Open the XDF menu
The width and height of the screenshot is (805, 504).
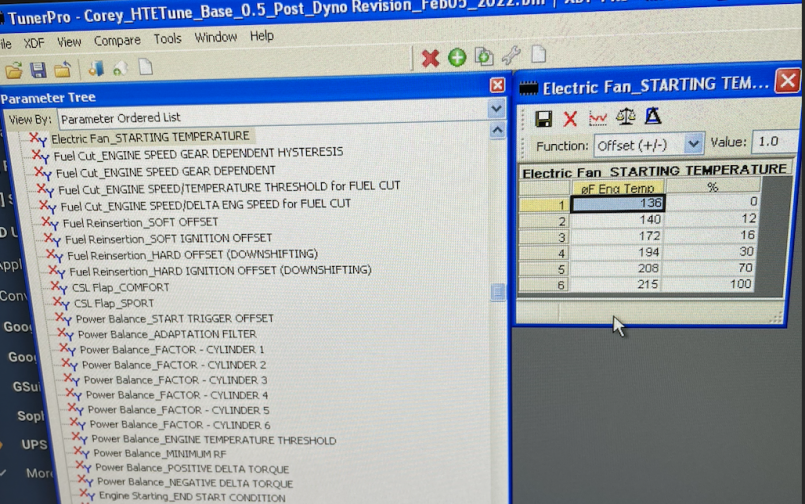point(34,43)
